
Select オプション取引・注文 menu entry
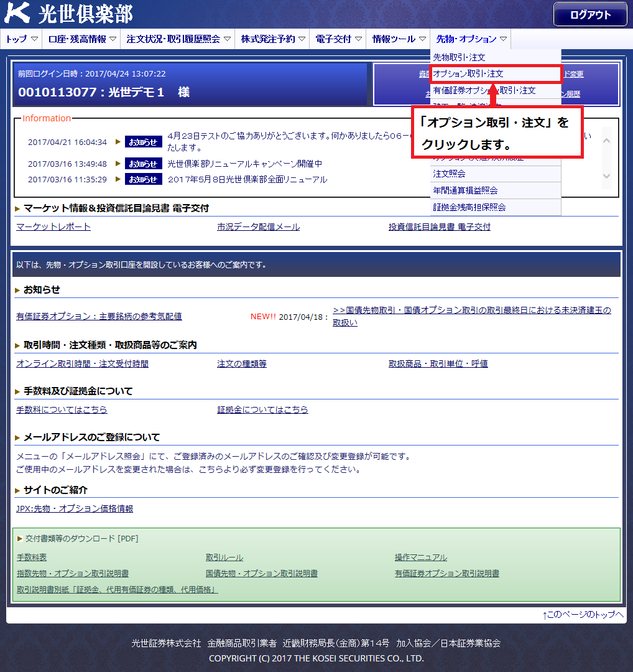coord(496,73)
